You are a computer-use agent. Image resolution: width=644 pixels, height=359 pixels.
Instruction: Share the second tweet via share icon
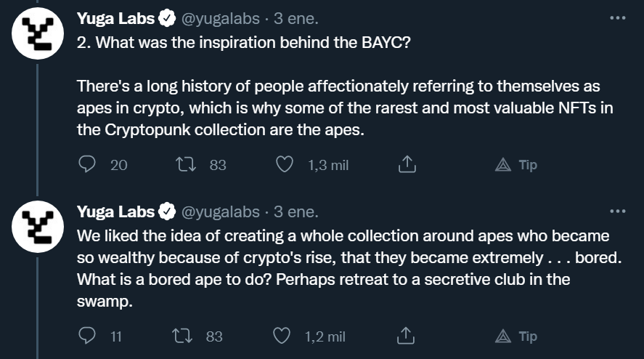click(406, 336)
